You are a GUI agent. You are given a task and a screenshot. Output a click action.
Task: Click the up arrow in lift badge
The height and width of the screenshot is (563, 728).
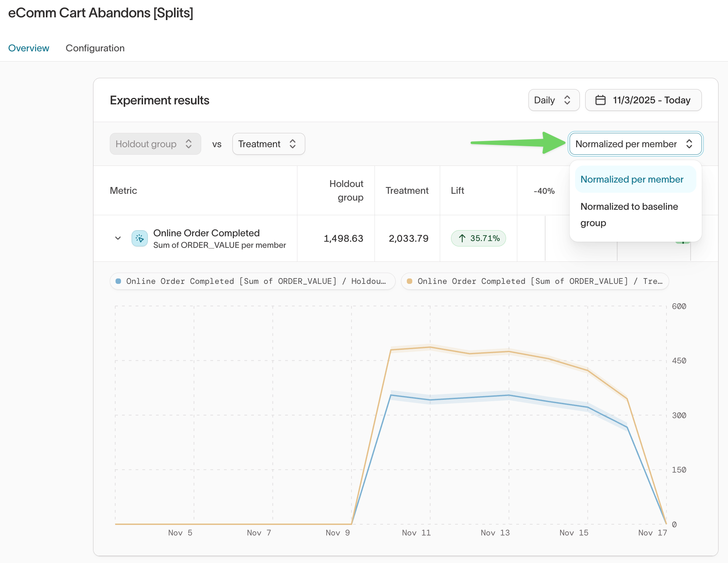462,238
